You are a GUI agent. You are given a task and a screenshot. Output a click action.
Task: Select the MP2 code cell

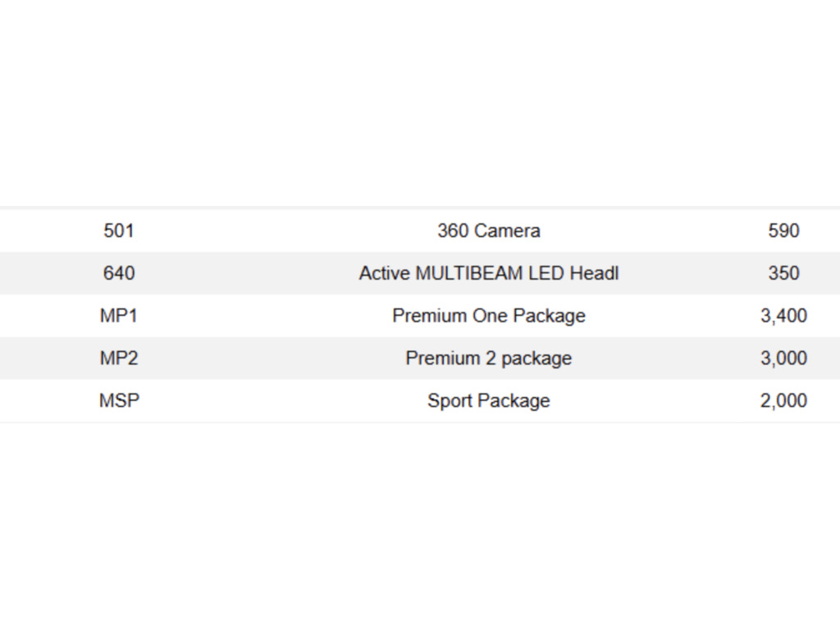click(118, 358)
